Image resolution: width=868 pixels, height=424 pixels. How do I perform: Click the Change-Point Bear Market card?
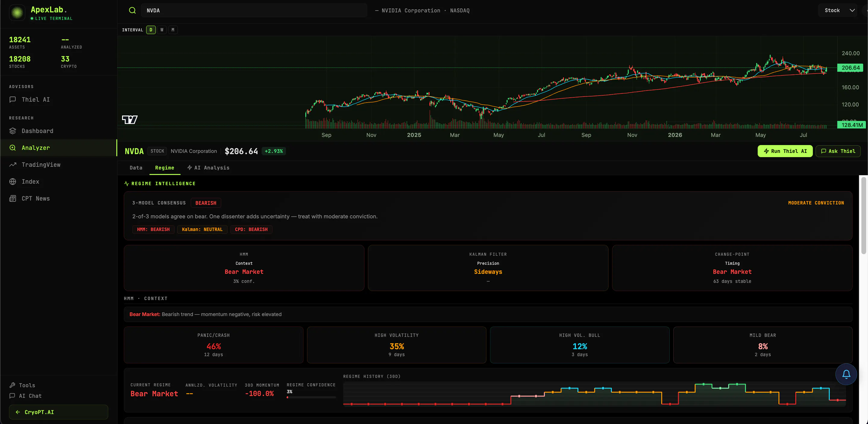click(x=732, y=267)
